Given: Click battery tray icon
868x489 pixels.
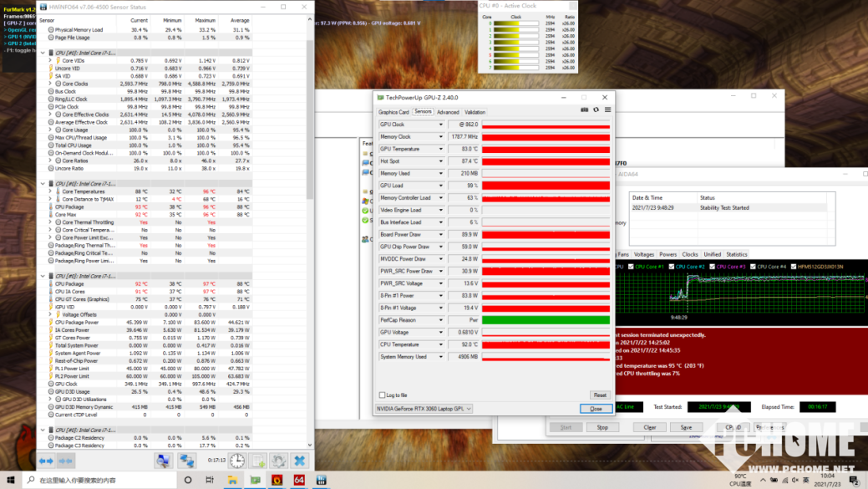Looking at the screenshot, I should click(774, 480).
